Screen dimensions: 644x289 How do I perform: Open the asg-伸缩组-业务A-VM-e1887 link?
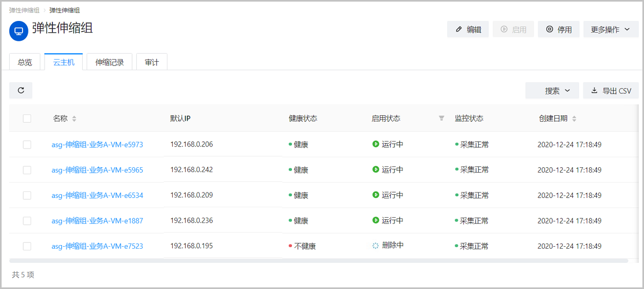pyautogui.click(x=97, y=221)
